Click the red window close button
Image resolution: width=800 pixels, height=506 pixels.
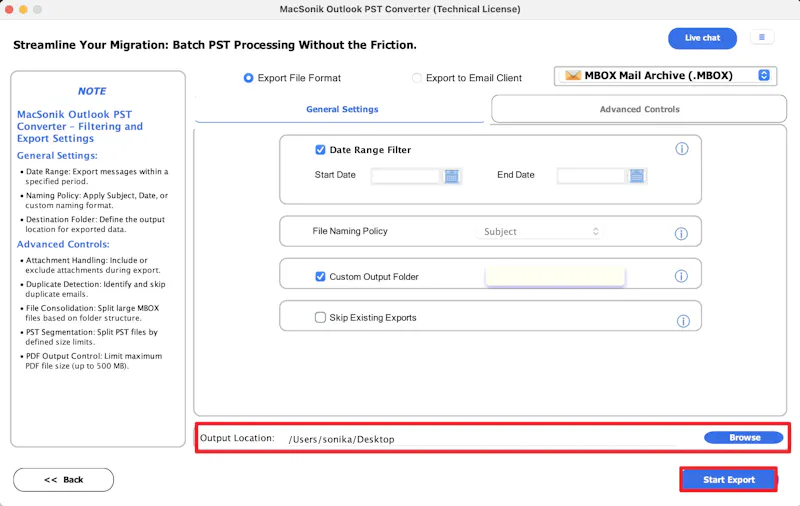point(9,9)
